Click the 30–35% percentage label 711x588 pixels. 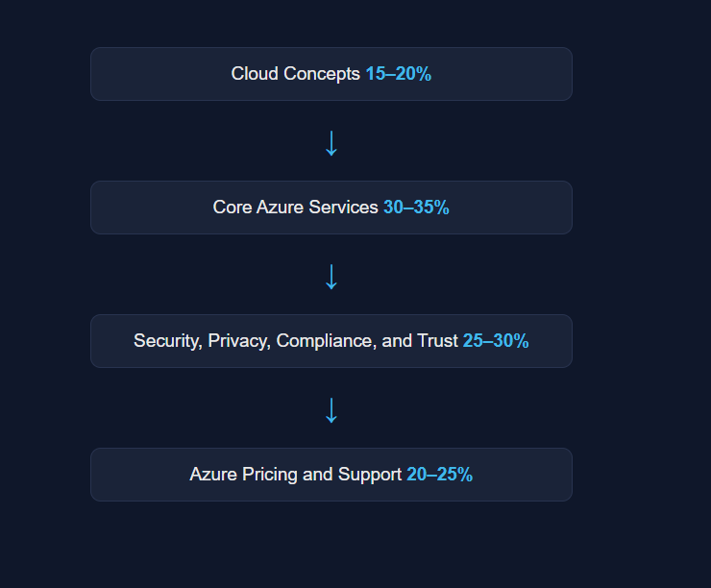(x=416, y=208)
